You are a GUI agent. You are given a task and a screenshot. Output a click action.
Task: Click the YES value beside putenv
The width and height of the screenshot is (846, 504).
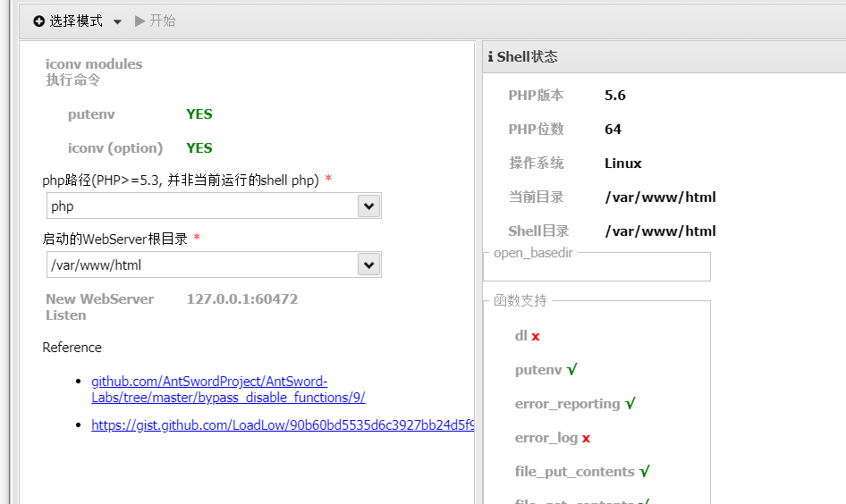[x=199, y=114]
